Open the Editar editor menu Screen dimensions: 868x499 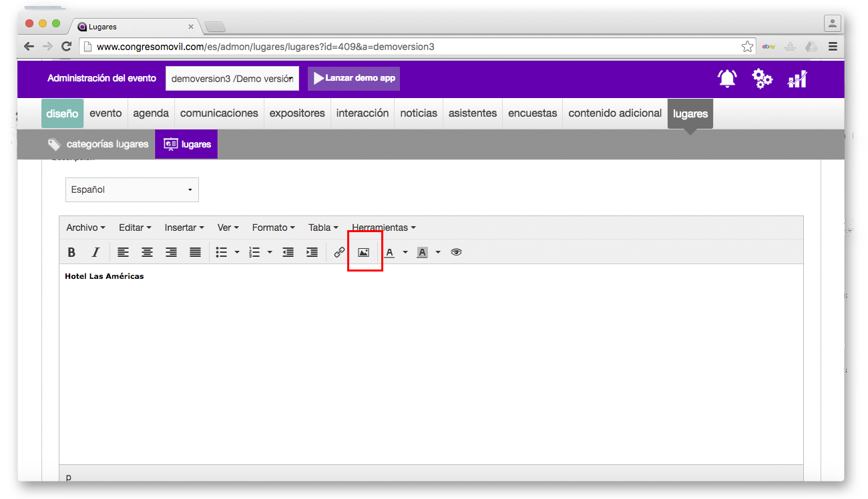(135, 227)
